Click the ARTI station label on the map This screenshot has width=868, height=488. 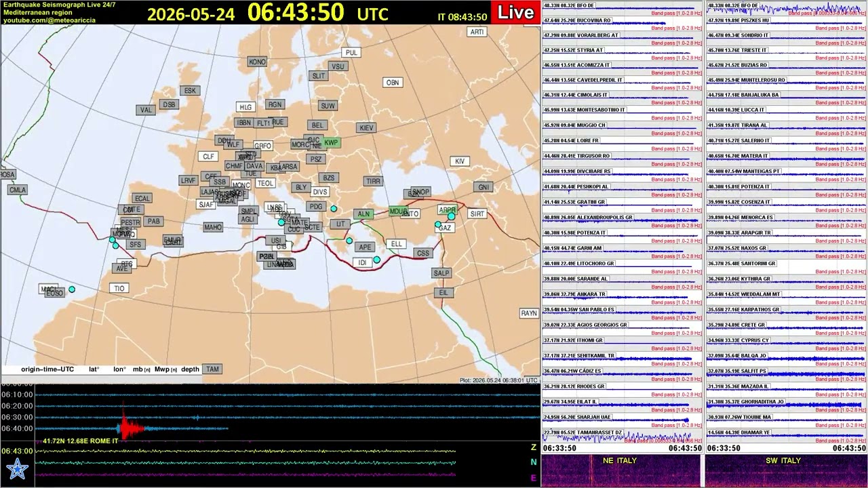point(477,32)
